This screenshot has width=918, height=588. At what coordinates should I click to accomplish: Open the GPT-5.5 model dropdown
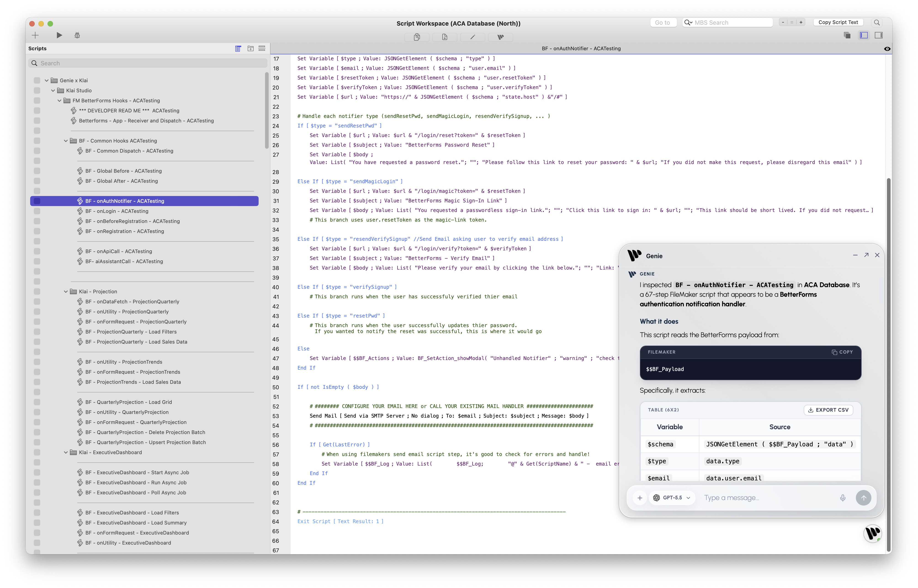click(672, 498)
